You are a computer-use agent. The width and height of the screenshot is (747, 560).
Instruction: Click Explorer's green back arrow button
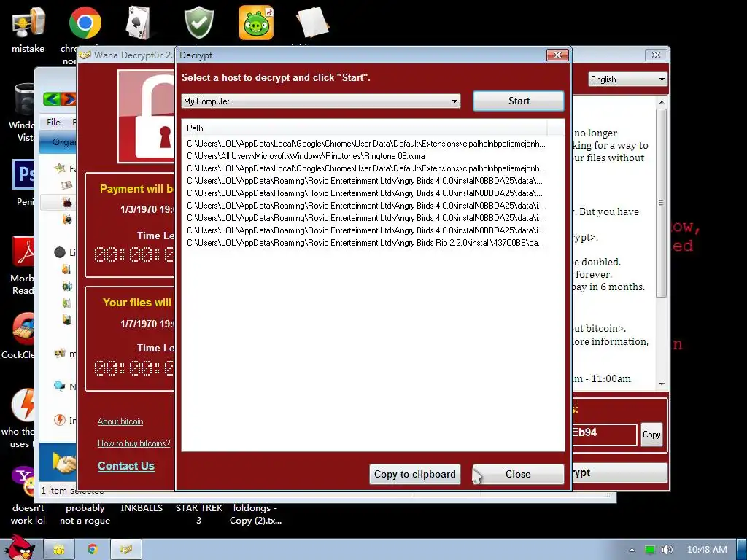click(x=52, y=98)
